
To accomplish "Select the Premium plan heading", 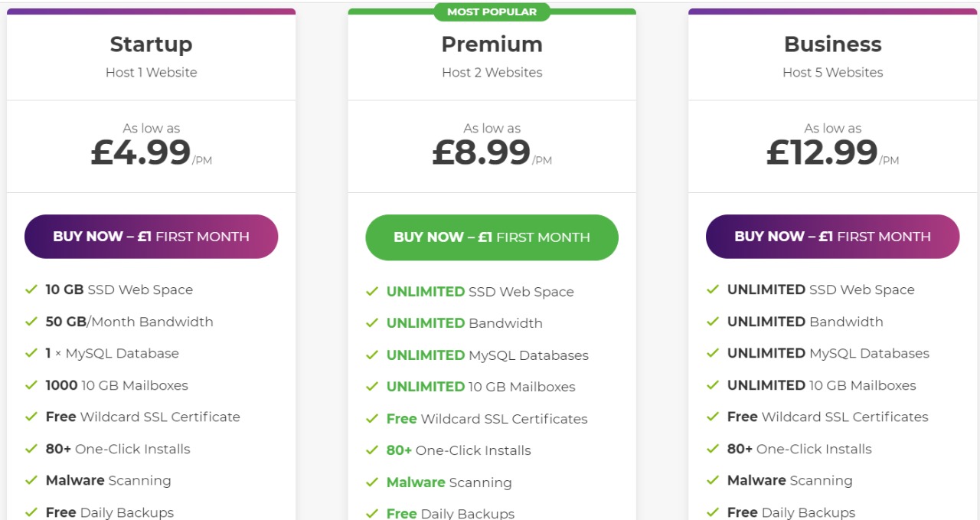I will coord(492,44).
